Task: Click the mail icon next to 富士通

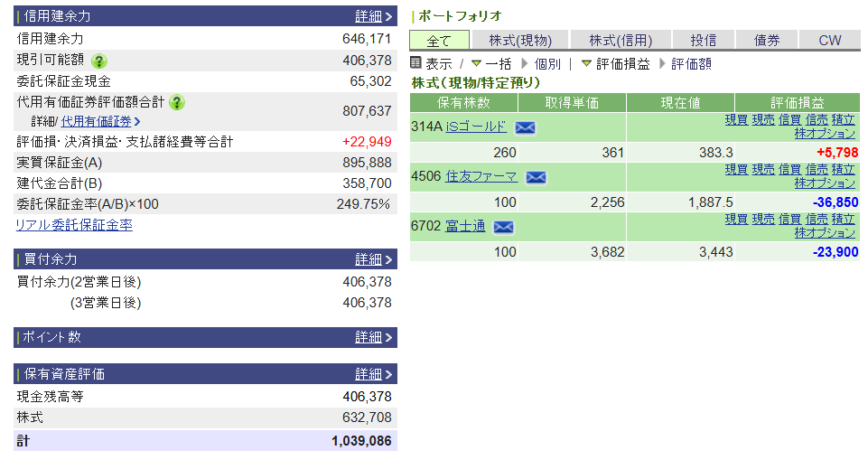Action: 503,227
